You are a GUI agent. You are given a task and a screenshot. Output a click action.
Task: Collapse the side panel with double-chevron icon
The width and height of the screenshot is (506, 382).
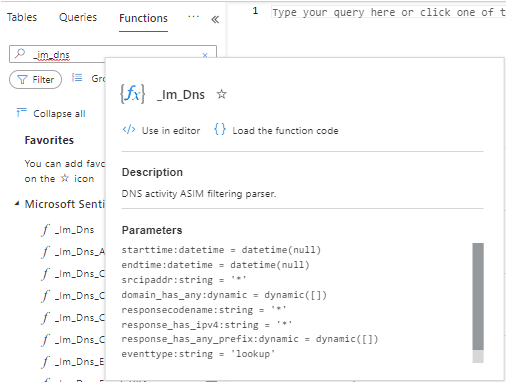215,20
